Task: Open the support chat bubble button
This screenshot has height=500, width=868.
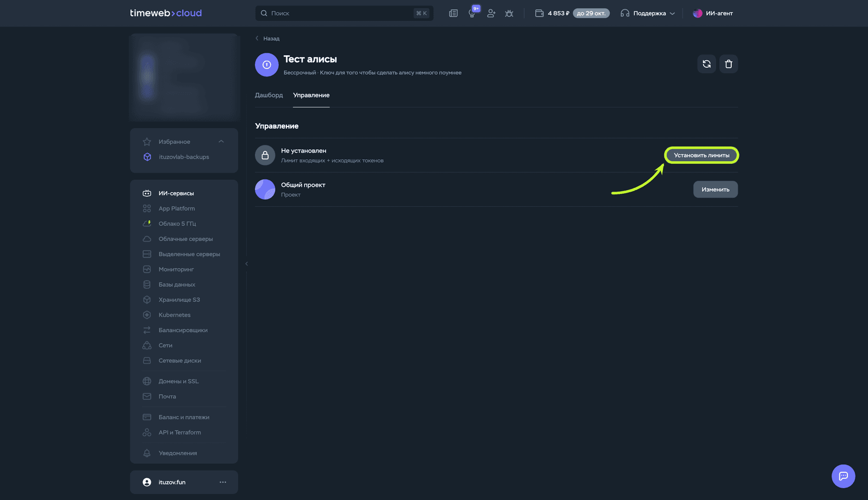Action: click(x=843, y=476)
